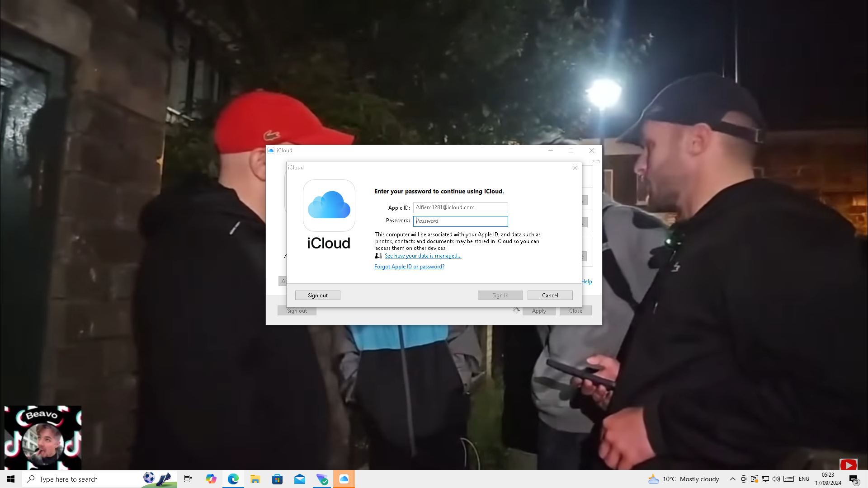Open File Explorer from the taskbar
The image size is (868, 488).
[255, 479]
